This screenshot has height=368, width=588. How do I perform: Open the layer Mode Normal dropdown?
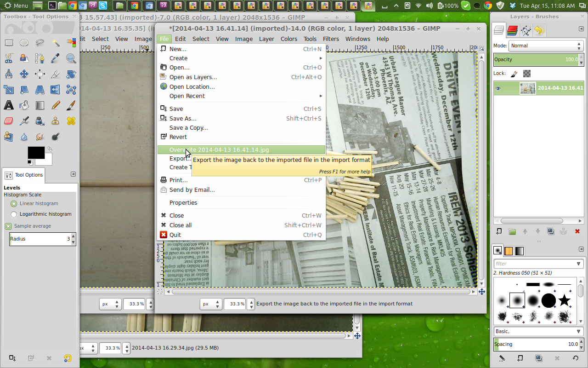tap(546, 46)
